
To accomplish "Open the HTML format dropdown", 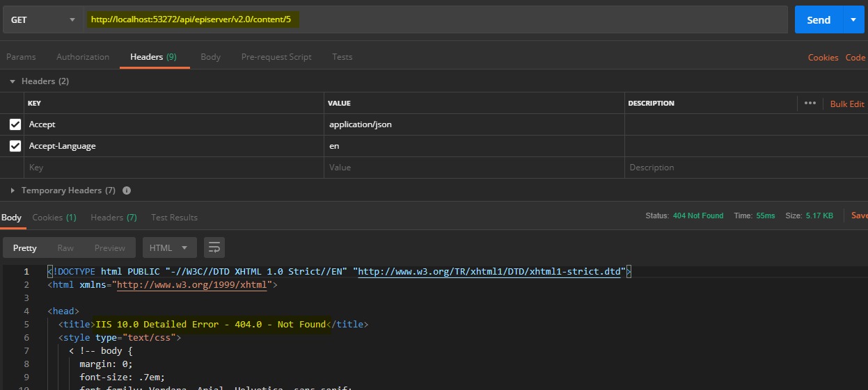I will (169, 248).
